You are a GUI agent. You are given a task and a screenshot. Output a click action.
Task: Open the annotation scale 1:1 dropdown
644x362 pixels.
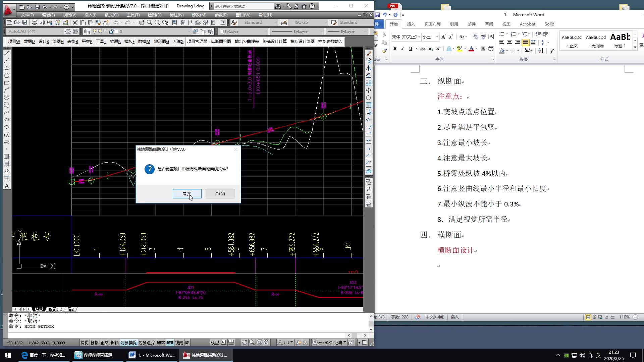[285, 343]
